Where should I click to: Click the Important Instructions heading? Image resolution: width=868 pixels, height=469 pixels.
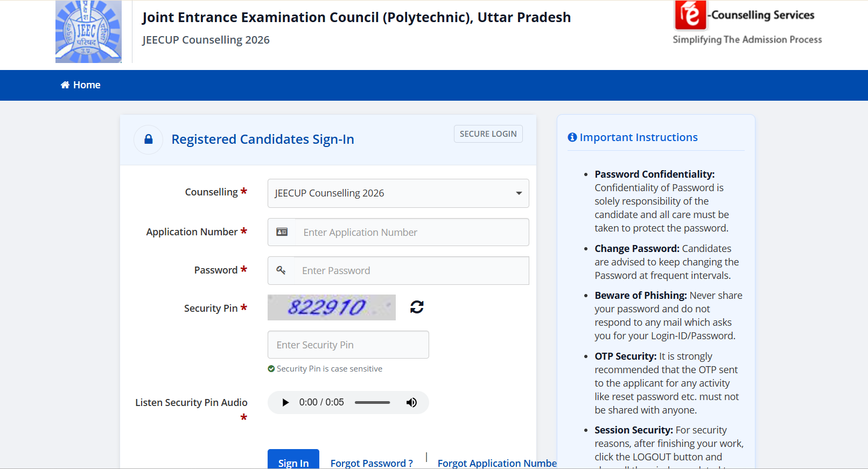click(639, 137)
